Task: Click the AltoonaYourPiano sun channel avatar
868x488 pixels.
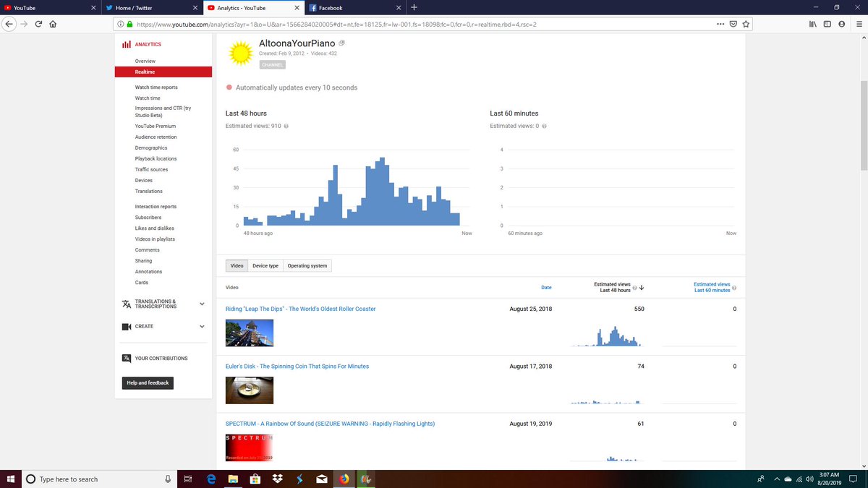Action: (240, 53)
